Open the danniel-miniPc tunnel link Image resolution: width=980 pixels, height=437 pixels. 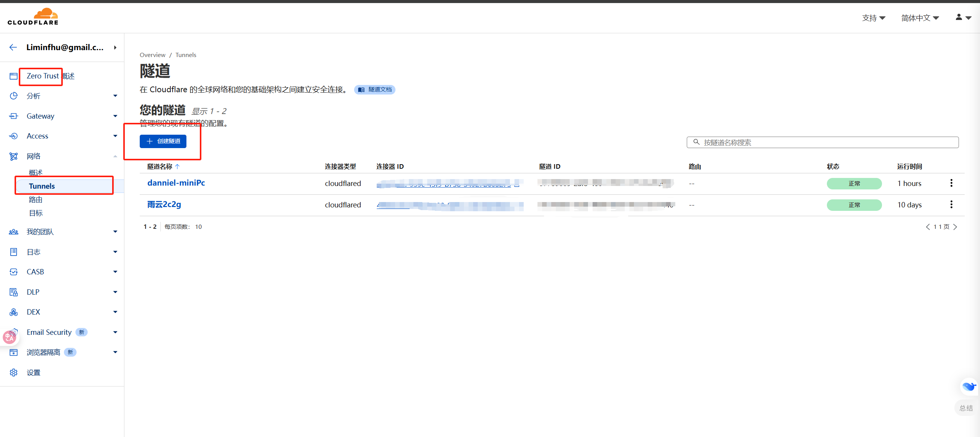[176, 183]
